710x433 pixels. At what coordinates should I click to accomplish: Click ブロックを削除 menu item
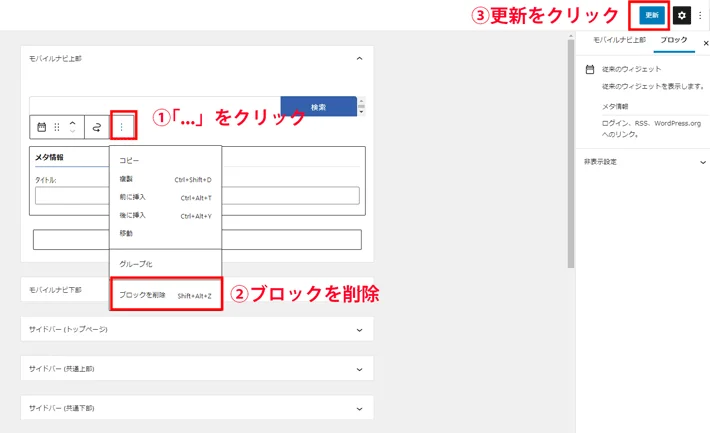tap(165, 295)
